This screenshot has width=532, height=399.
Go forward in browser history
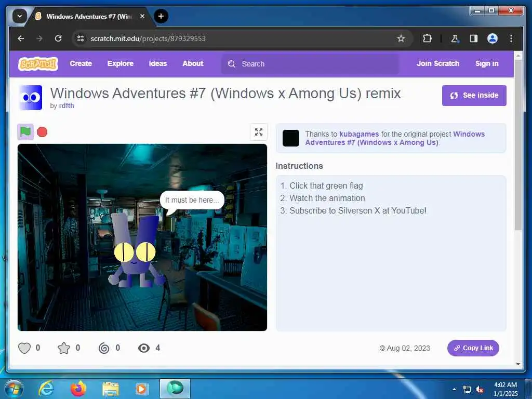click(39, 38)
